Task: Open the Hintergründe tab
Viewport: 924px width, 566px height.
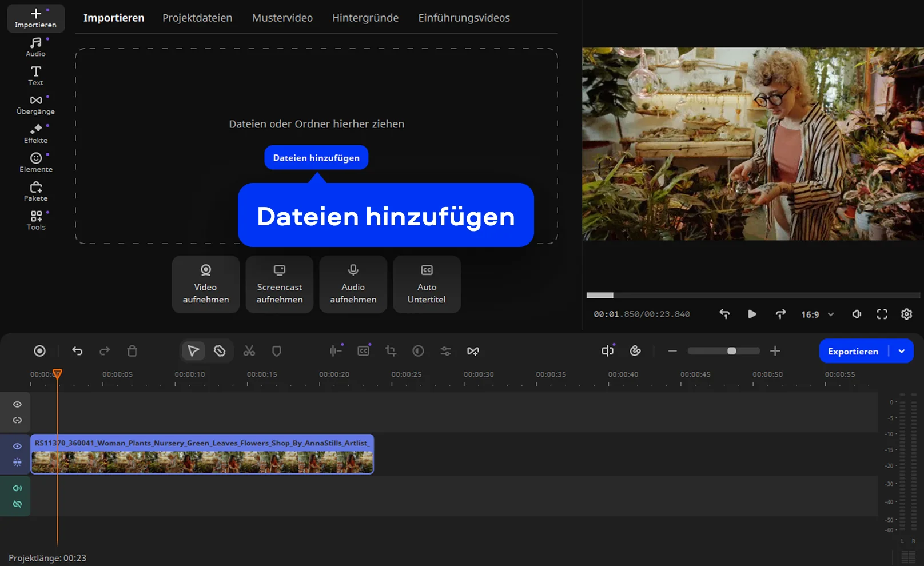Action: pyautogui.click(x=365, y=18)
